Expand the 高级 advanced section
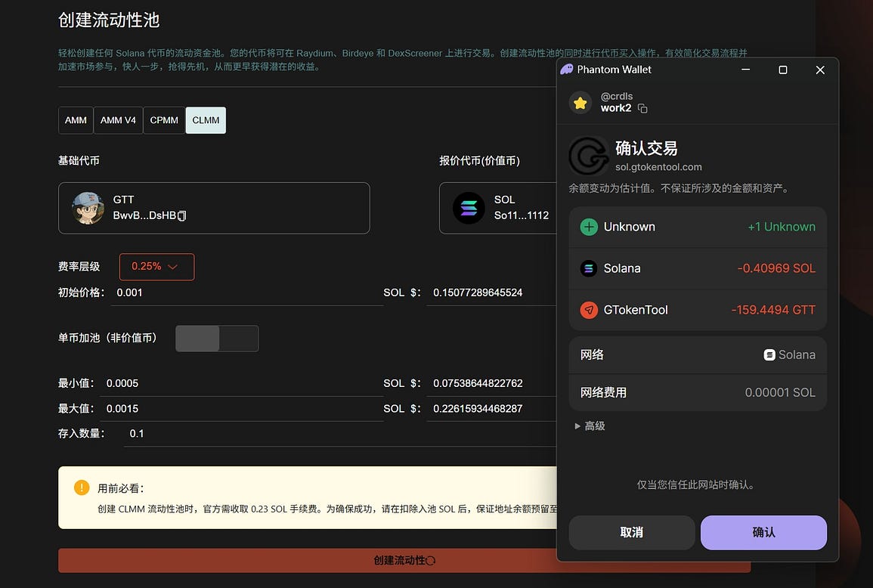 [x=590, y=426]
